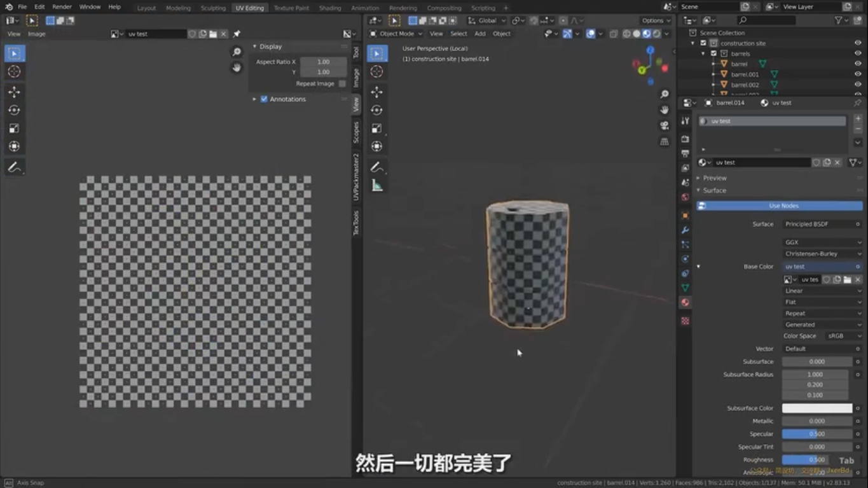Open the Christensen-Burley dropdown
Viewport: 868px width, 488px height.
[822, 254]
